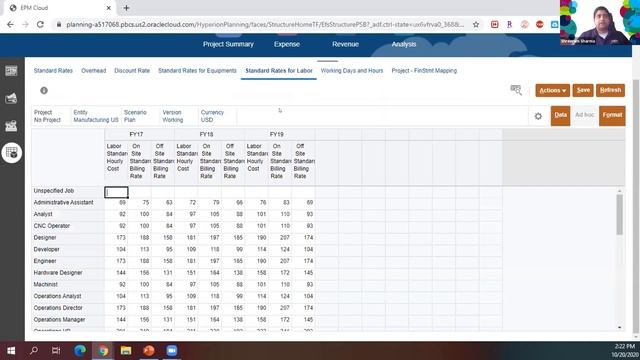Select the highlighted circular sidebar icon
Screen dimensions: 640x360
tap(11, 153)
